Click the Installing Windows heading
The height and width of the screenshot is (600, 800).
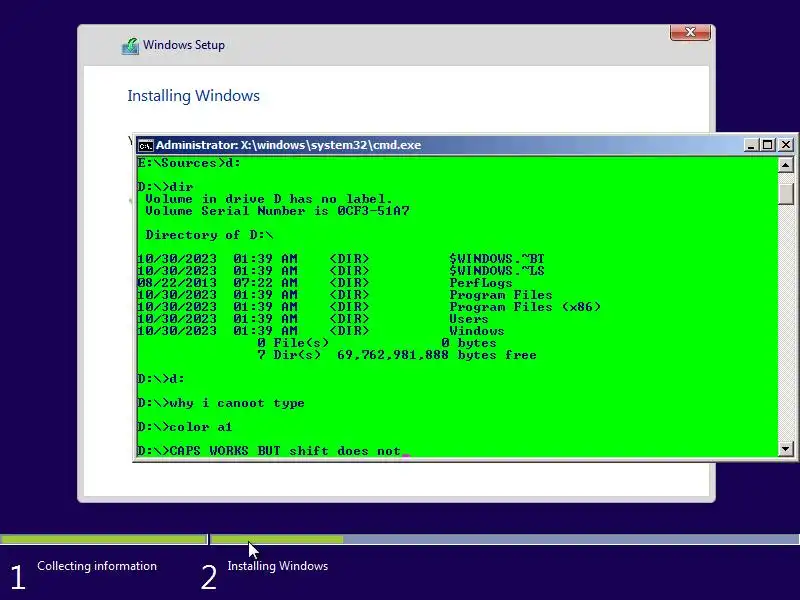(x=193, y=95)
